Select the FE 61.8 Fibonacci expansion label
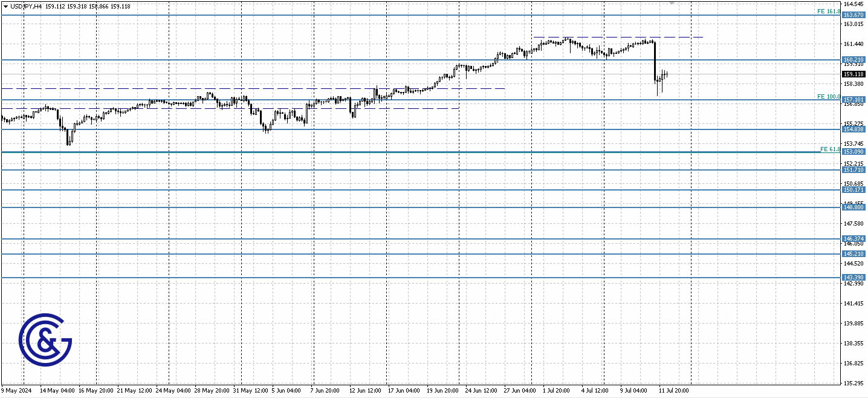This screenshot has width=868, height=398. coord(829,149)
